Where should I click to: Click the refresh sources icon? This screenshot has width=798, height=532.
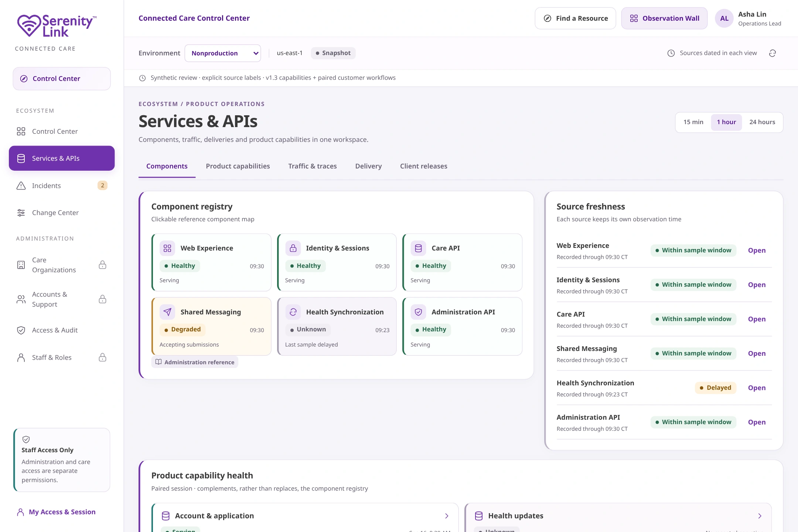pos(772,53)
